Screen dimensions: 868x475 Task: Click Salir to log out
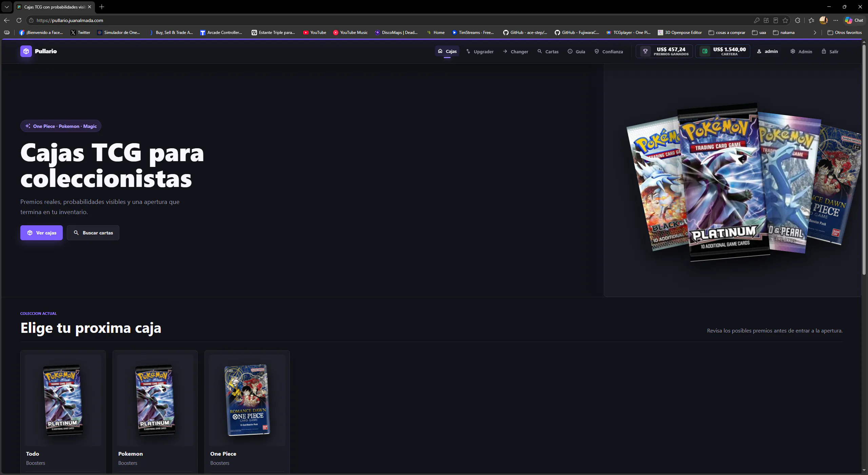tap(830, 52)
